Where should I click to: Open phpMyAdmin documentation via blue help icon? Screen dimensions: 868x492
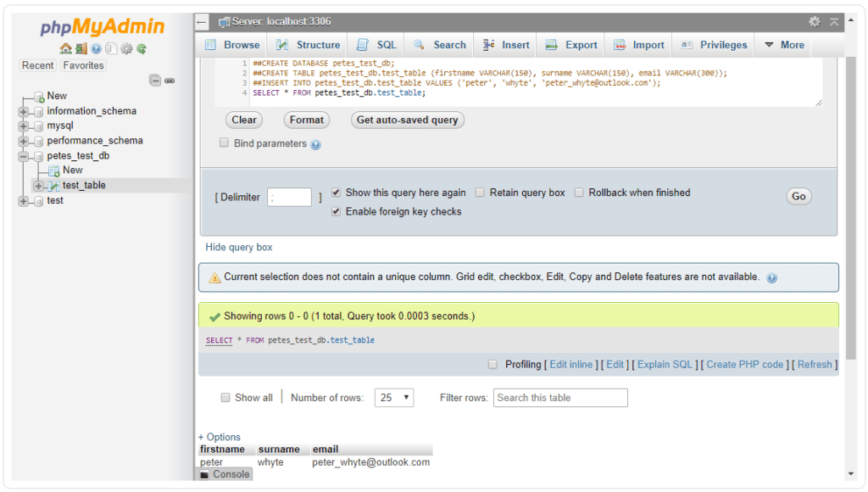coord(97,48)
